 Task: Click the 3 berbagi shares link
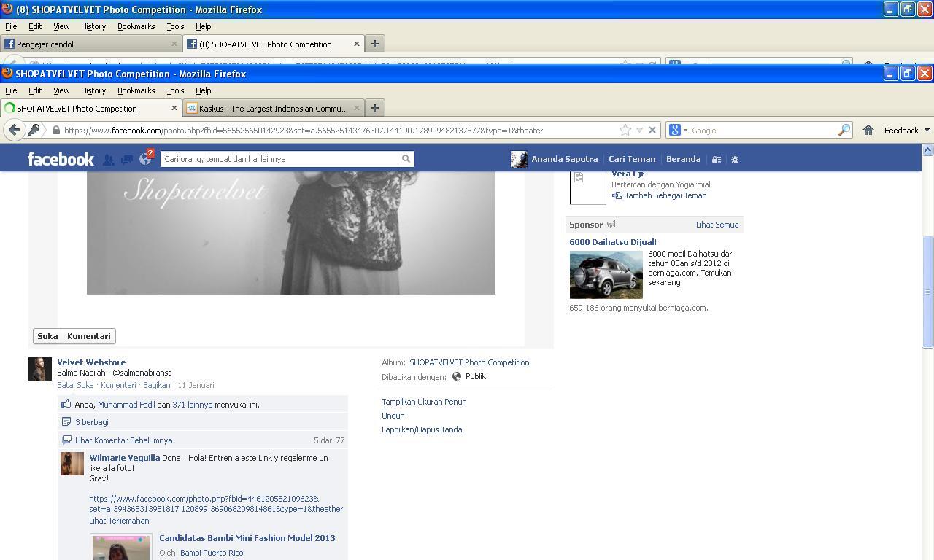click(x=91, y=422)
